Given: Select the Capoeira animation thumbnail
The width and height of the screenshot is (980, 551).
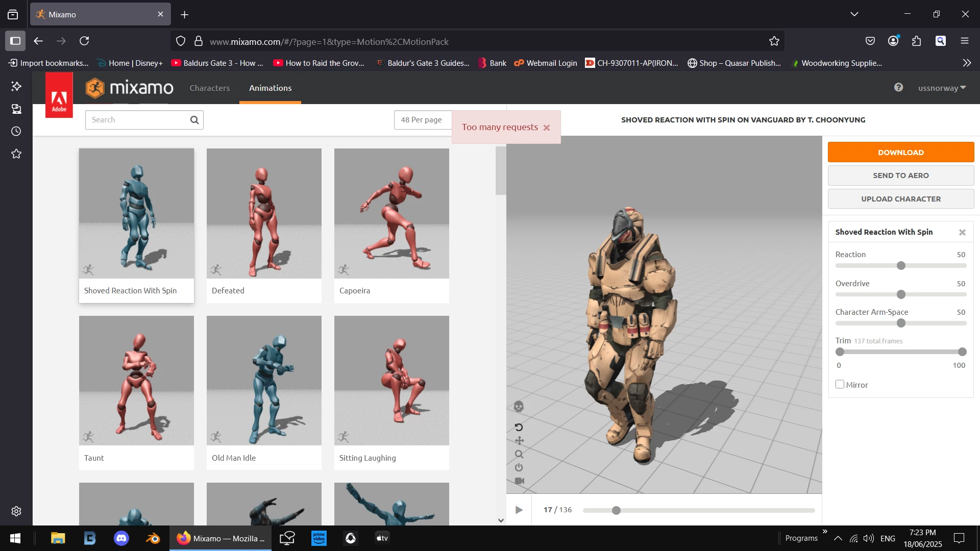Looking at the screenshot, I should pyautogui.click(x=391, y=213).
